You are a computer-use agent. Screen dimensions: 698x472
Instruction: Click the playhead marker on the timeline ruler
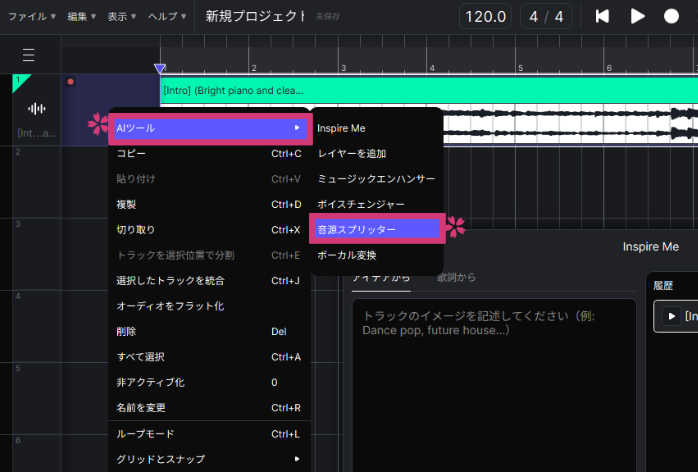click(x=159, y=69)
